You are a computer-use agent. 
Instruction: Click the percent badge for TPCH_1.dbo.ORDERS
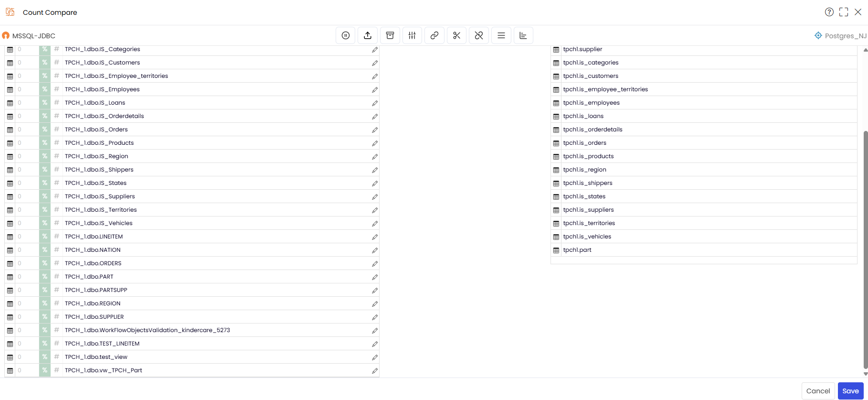coord(44,263)
